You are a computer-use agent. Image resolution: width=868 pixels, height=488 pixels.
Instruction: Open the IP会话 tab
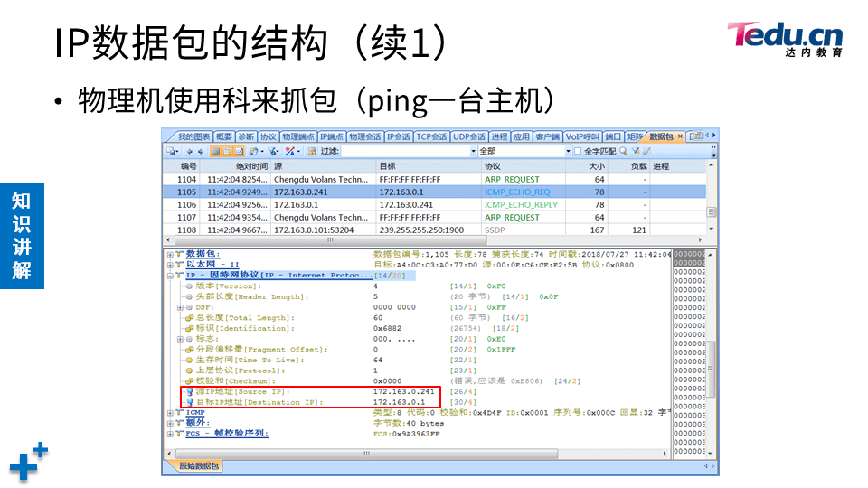(399, 136)
